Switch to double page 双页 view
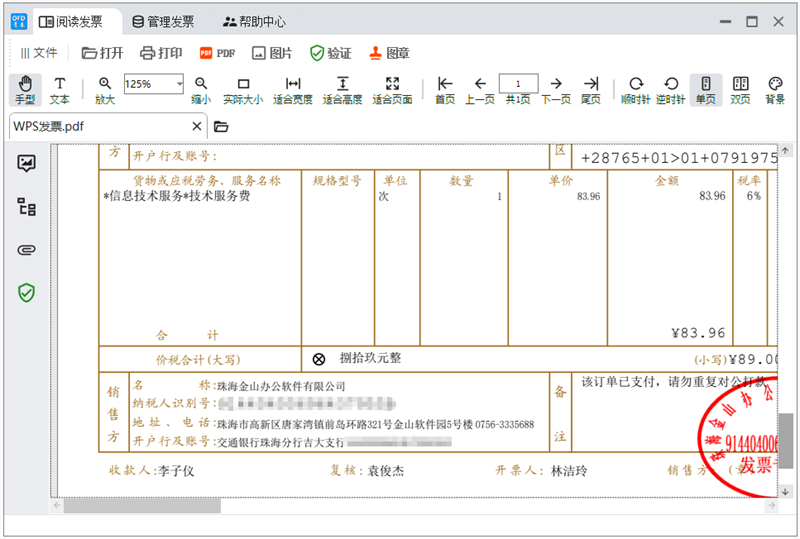 (x=740, y=90)
